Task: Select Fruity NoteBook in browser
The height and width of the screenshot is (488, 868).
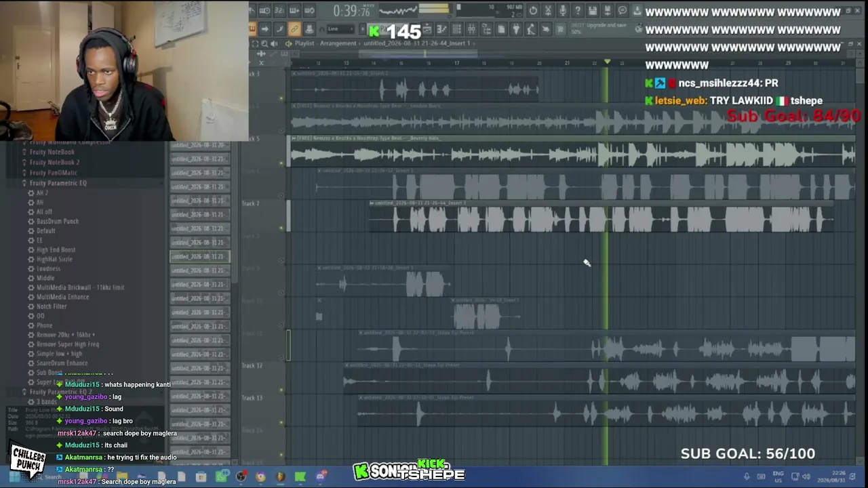Action: pyautogui.click(x=52, y=152)
